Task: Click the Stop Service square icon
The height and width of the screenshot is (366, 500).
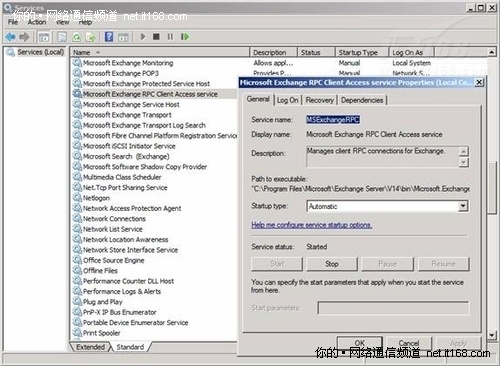Action: 156,37
